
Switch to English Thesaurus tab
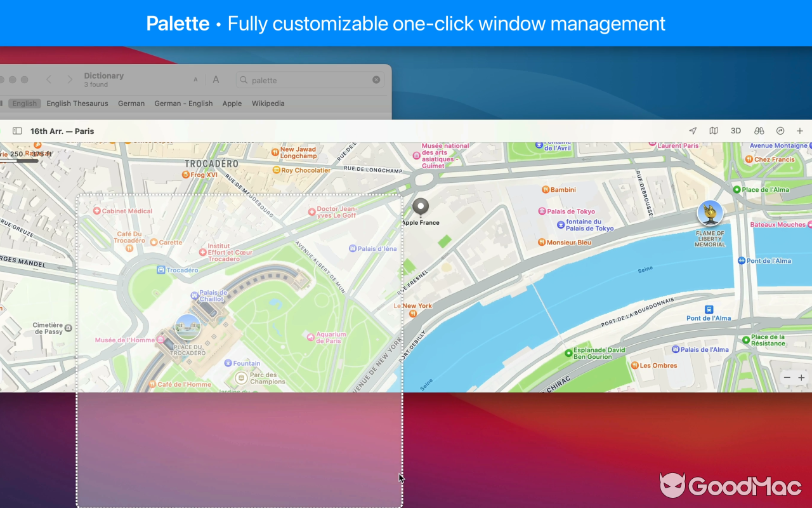coord(77,104)
